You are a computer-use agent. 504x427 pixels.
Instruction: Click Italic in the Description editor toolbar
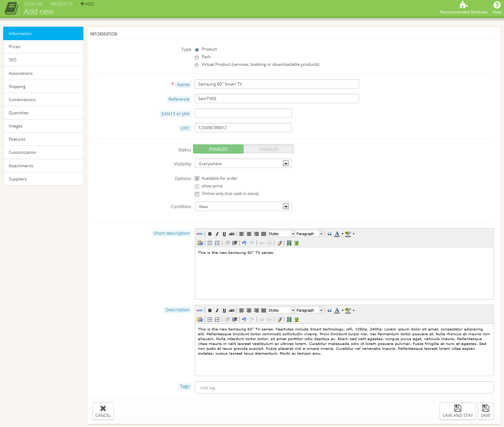point(217,311)
